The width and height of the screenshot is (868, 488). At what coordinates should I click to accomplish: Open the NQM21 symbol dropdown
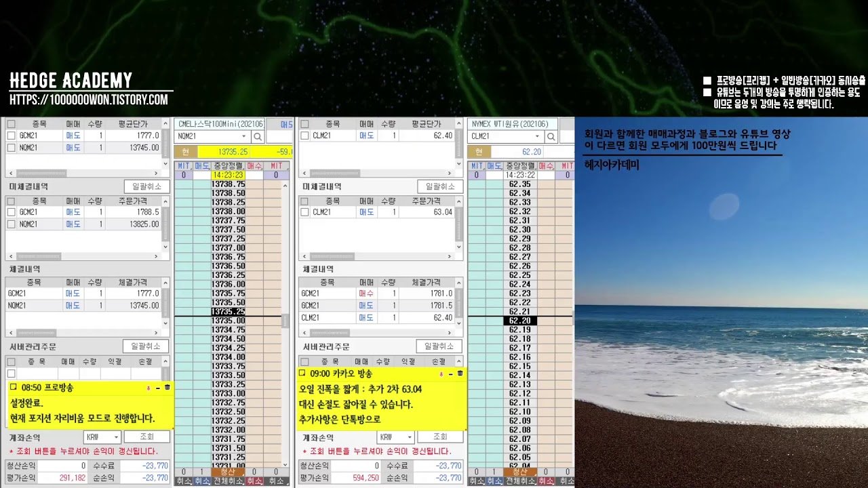pyautogui.click(x=244, y=136)
